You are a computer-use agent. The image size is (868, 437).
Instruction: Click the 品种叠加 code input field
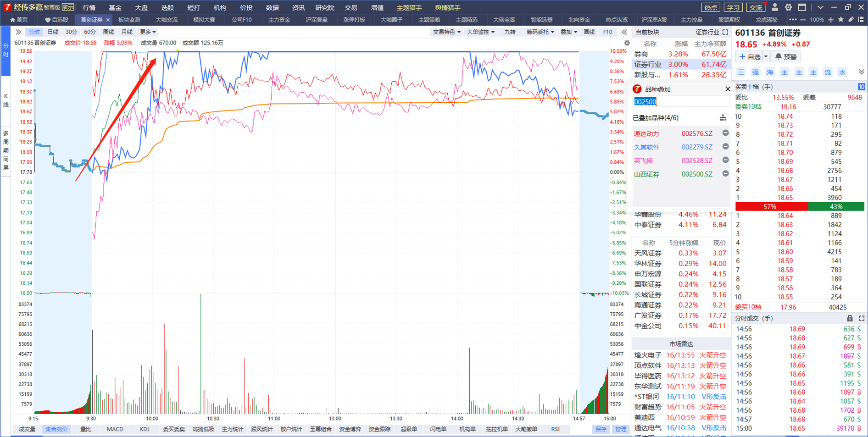pyautogui.click(x=681, y=102)
